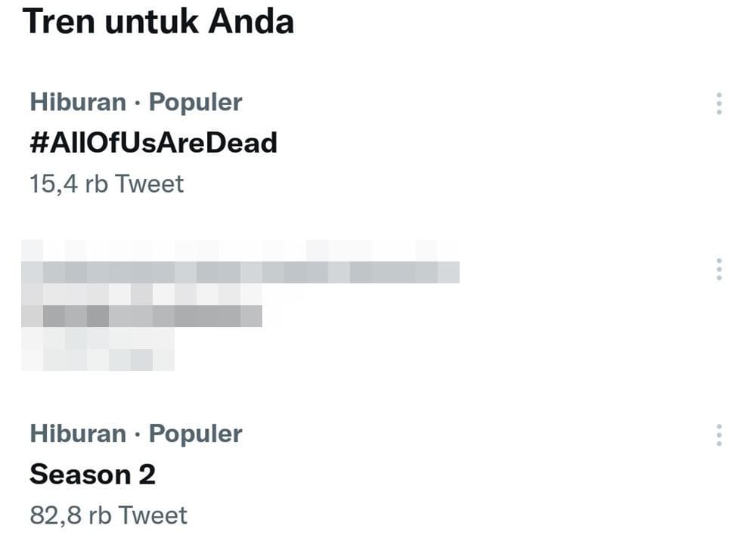Select "Populer" label above Season 2
Screen dimensions: 756x538
click(195, 434)
